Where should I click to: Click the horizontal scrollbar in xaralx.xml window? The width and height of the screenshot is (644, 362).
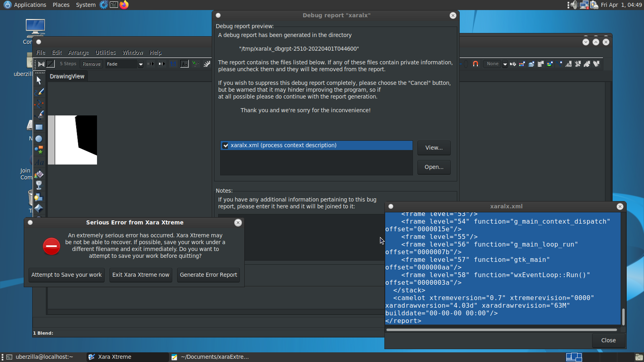(x=502, y=330)
